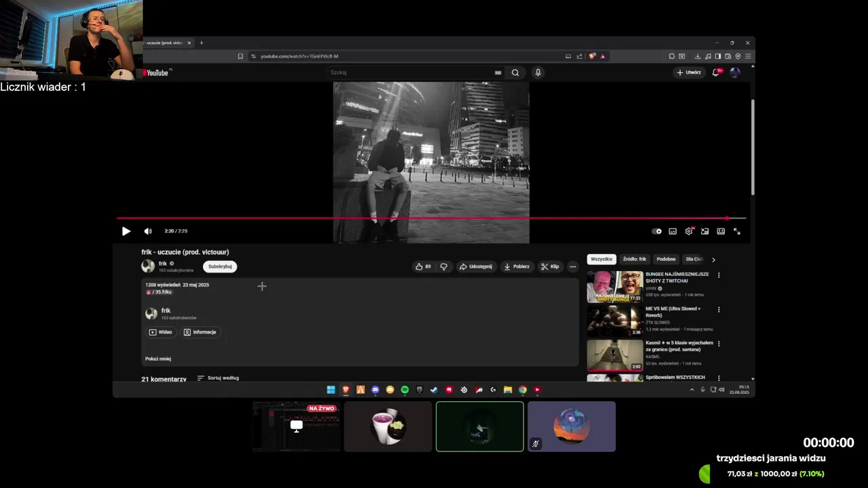Image resolution: width=868 pixels, height=488 pixels.
Task: Open the video player settings gear
Action: (x=689, y=231)
